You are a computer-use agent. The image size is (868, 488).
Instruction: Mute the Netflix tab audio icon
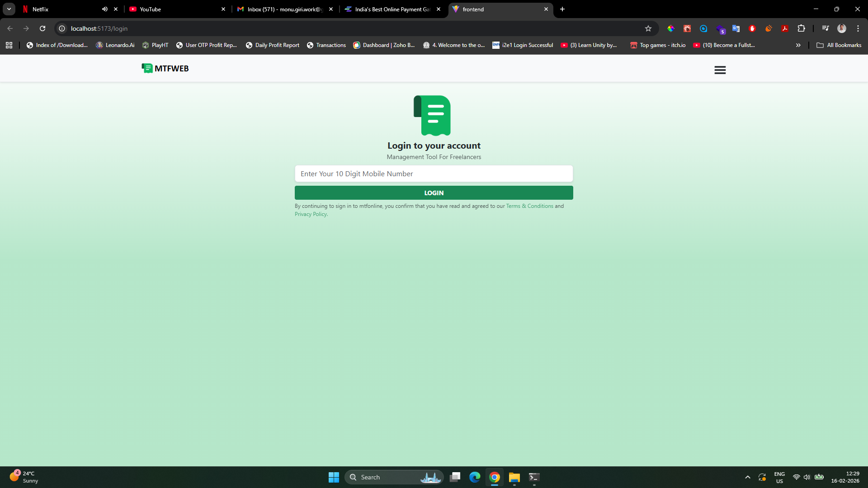click(x=104, y=9)
